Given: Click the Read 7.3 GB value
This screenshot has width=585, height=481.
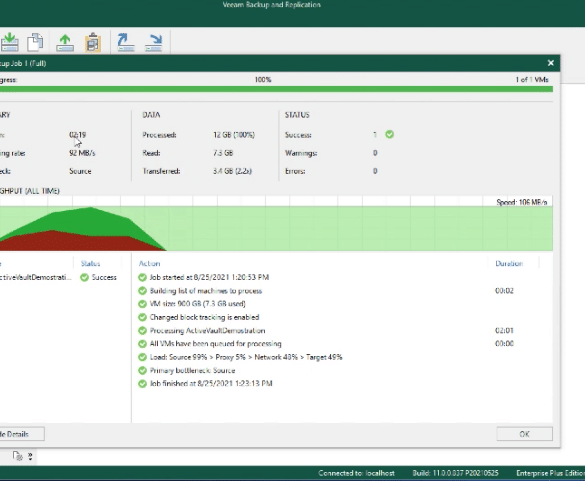Looking at the screenshot, I should [x=223, y=153].
